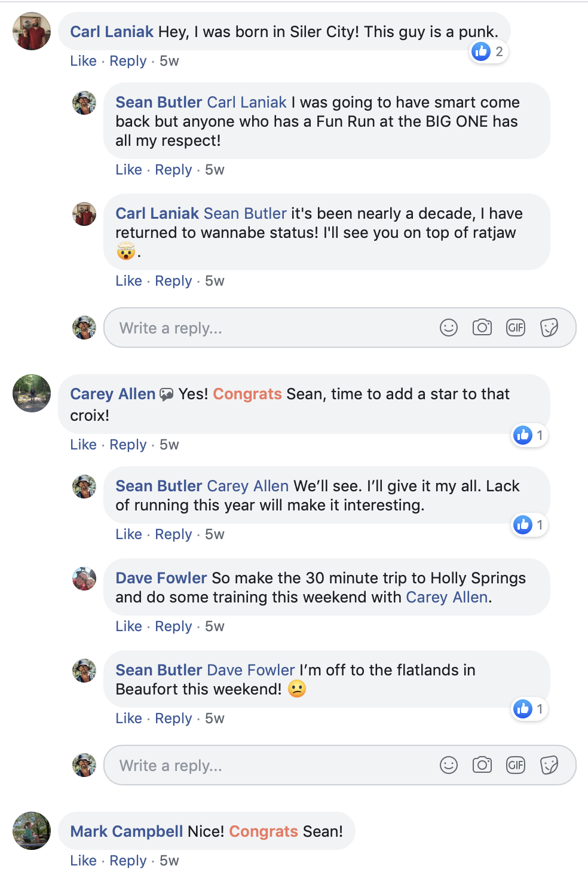Focus the second Write a reply field
Screen dimensions: 588x881
tap(269, 765)
